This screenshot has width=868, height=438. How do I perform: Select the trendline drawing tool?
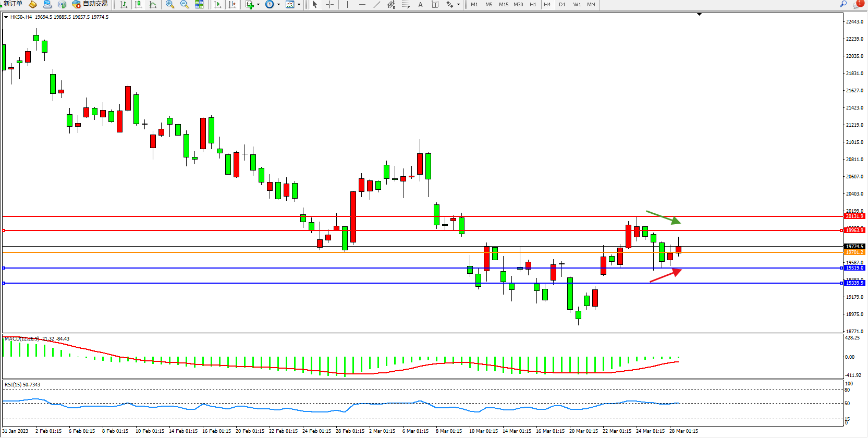[377, 5]
